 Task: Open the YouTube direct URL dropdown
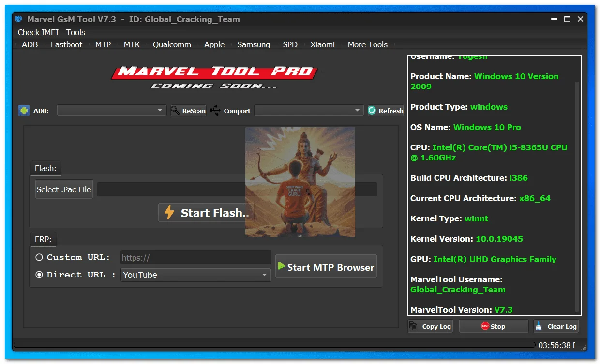196,275
